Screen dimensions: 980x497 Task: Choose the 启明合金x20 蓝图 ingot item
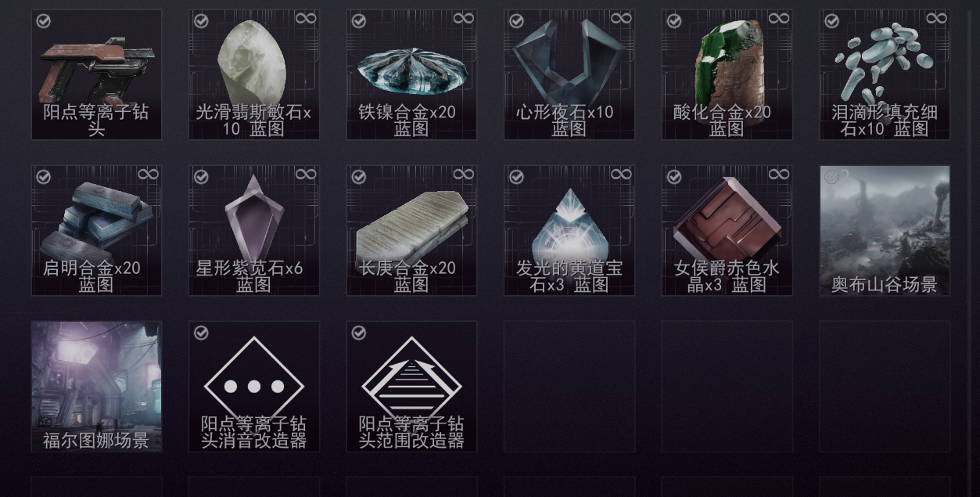coord(96,230)
